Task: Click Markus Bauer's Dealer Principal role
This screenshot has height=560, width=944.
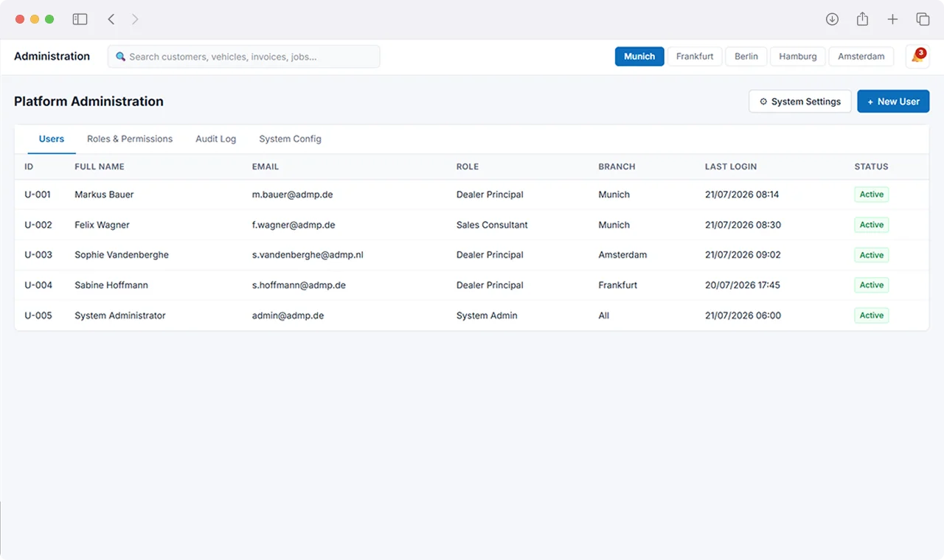Action: tap(490, 195)
